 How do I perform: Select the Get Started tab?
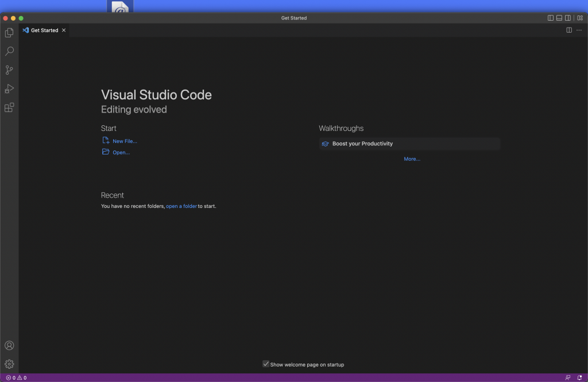[x=44, y=30]
